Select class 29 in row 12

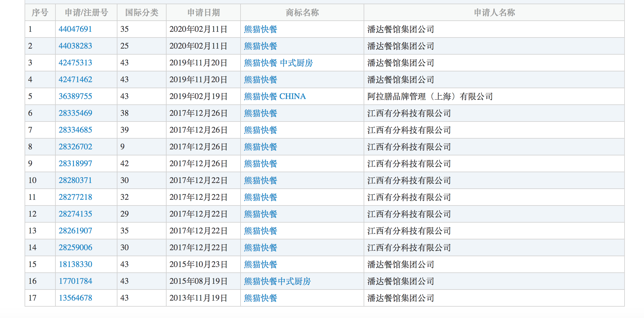point(124,214)
